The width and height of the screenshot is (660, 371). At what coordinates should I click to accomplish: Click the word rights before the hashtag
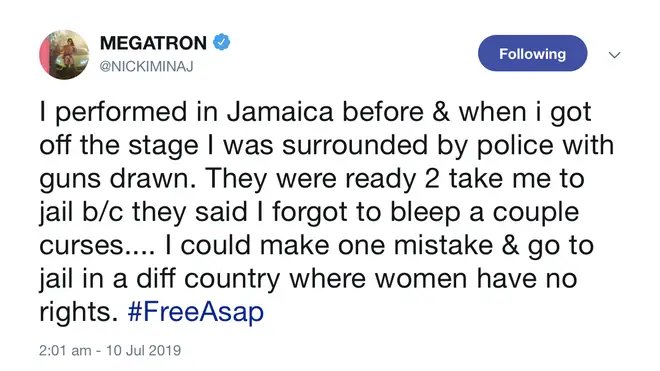(x=76, y=312)
